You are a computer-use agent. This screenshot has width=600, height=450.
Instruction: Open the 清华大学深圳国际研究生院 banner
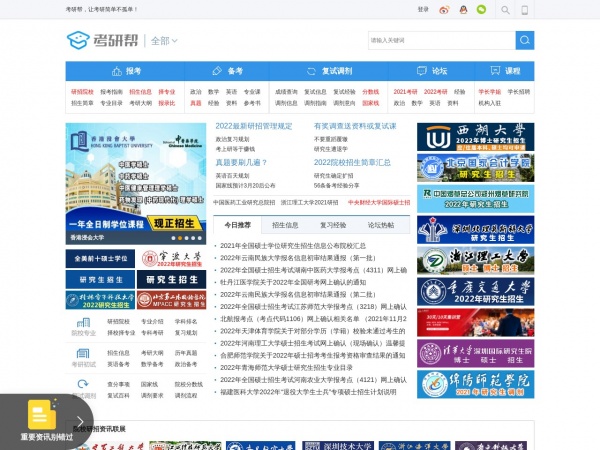[476, 354]
